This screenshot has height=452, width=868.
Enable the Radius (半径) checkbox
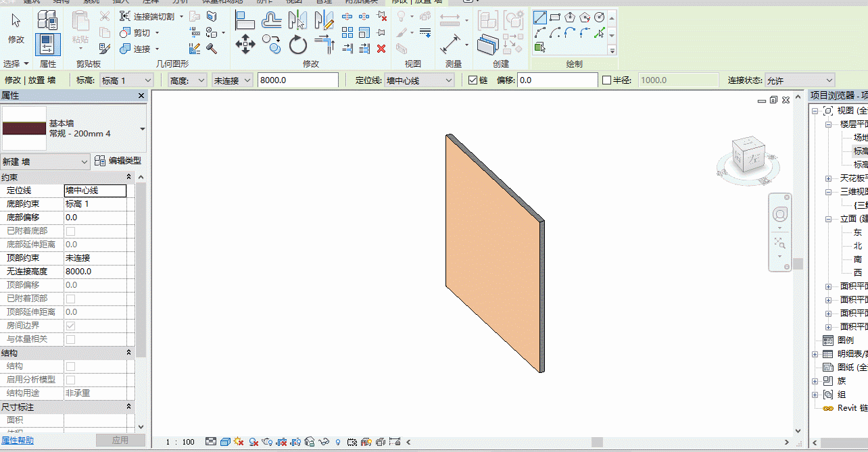(x=606, y=80)
